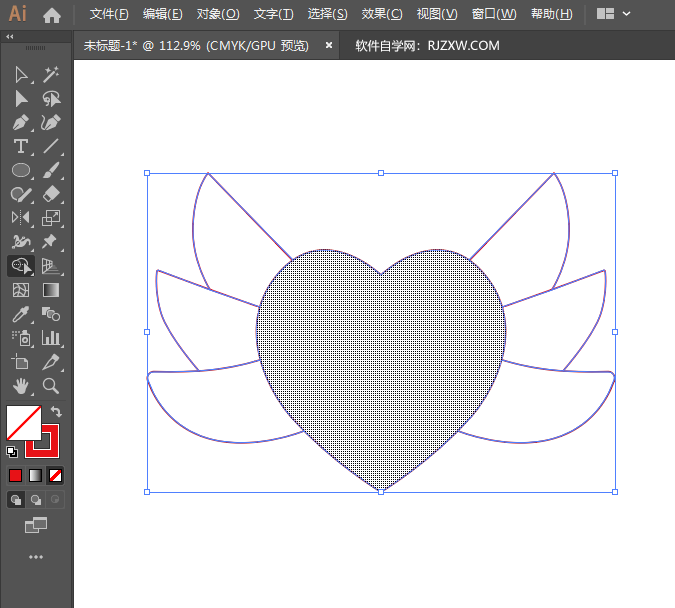This screenshot has height=608, width=675.
Task: Select the Pen tool
Action: 21,123
